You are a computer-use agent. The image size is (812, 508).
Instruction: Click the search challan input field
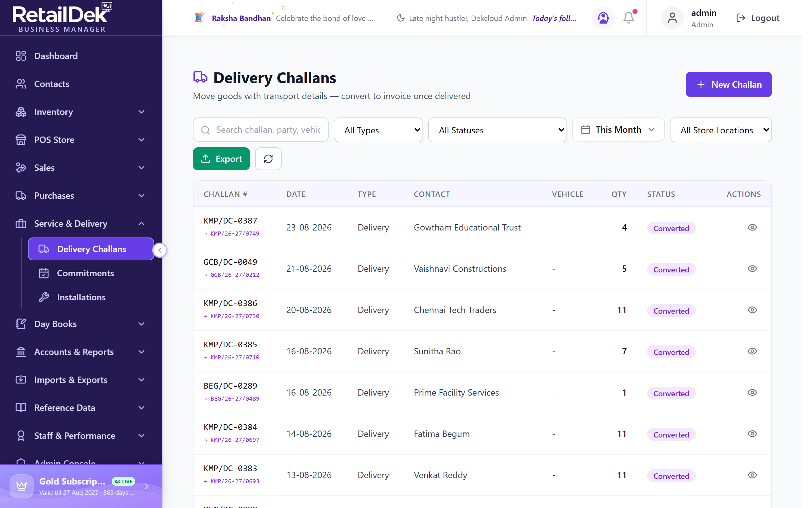tap(260, 130)
